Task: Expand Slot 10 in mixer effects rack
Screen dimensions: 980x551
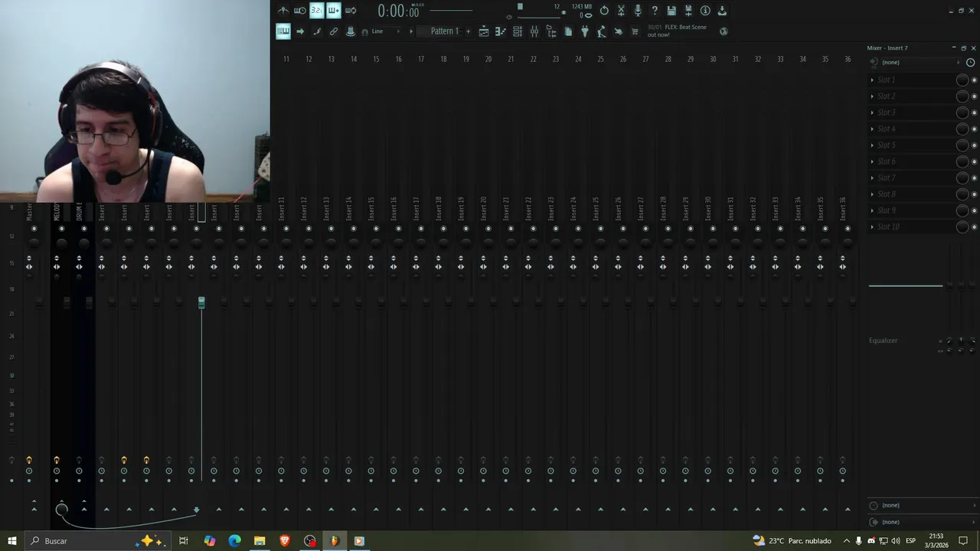Action: point(872,227)
